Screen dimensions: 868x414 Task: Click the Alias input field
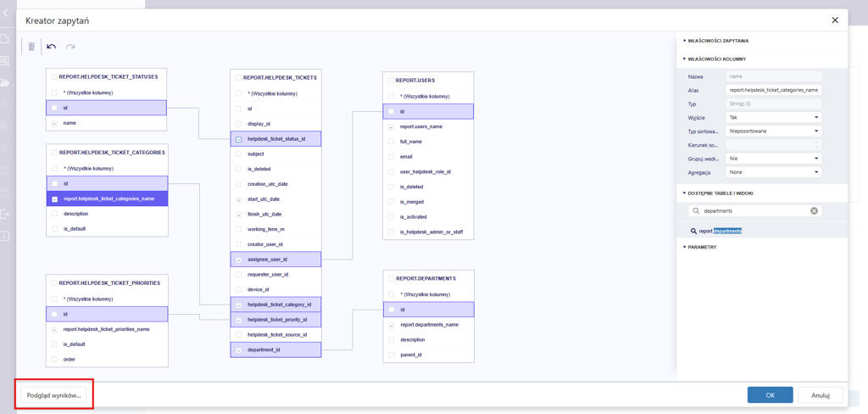pyautogui.click(x=773, y=90)
